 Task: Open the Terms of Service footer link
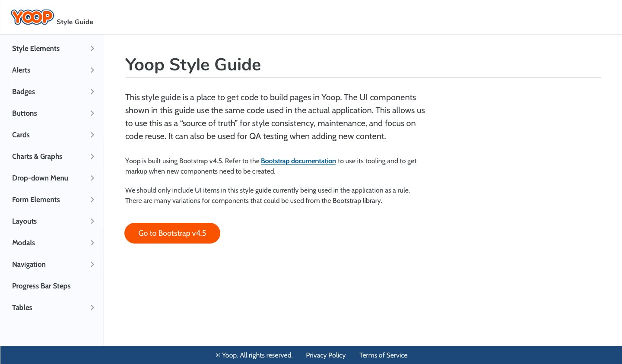click(384, 355)
